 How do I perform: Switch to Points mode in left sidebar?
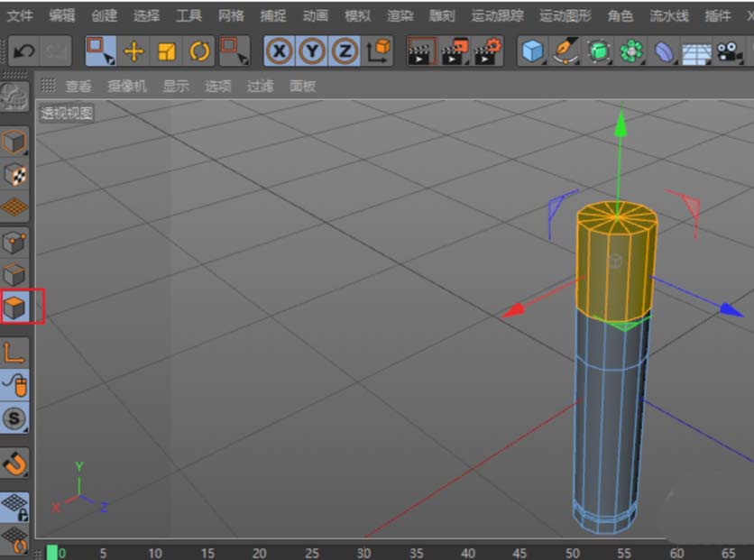pos(14,242)
